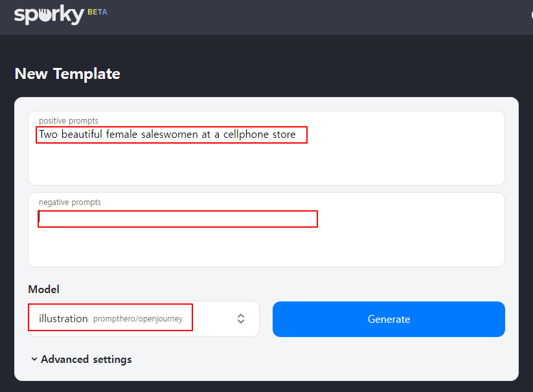
Task: Click the Generate button
Action: point(389,319)
